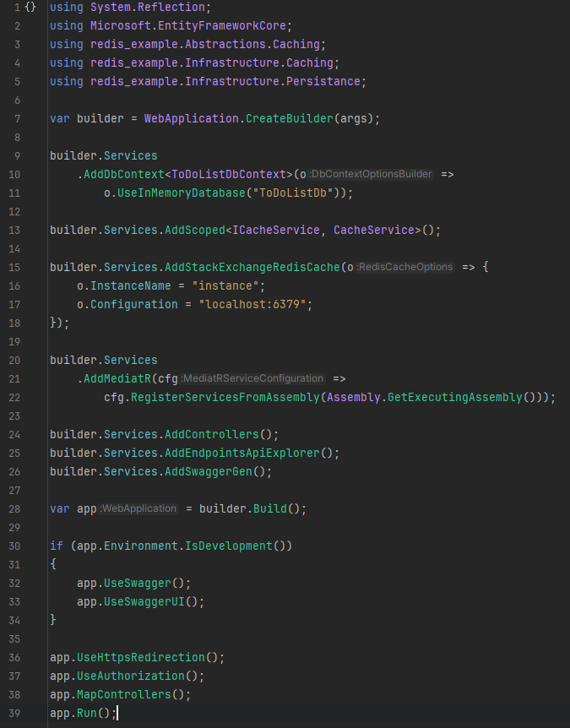Image resolution: width=570 pixels, height=728 pixels.
Task: Click the 'if' keyword on line 30
Action: pyautogui.click(x=57, y=546)
